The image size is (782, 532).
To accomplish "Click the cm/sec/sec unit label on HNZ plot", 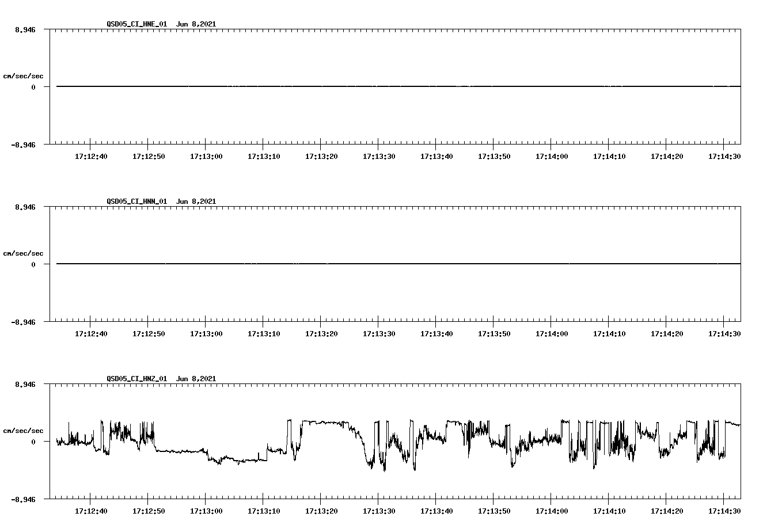I will [23, 431].
